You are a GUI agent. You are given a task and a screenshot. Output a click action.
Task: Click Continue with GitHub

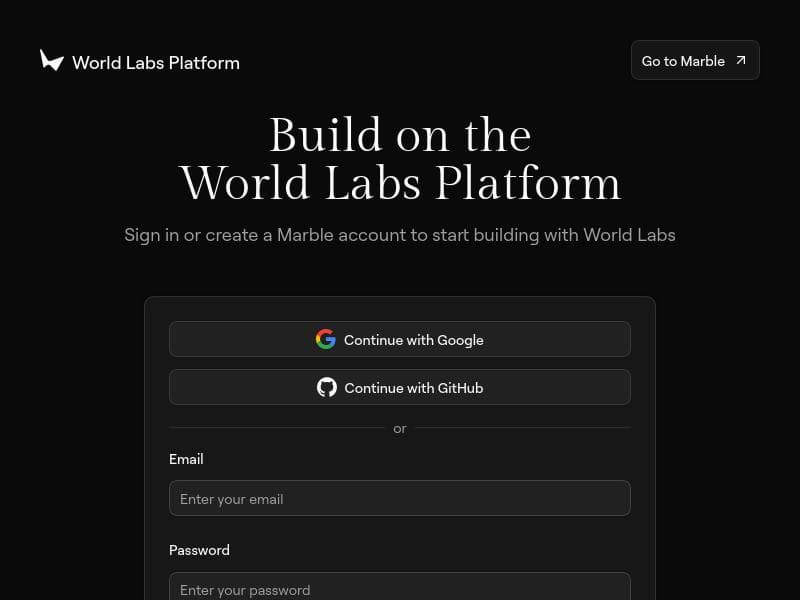tap(400, 387)
